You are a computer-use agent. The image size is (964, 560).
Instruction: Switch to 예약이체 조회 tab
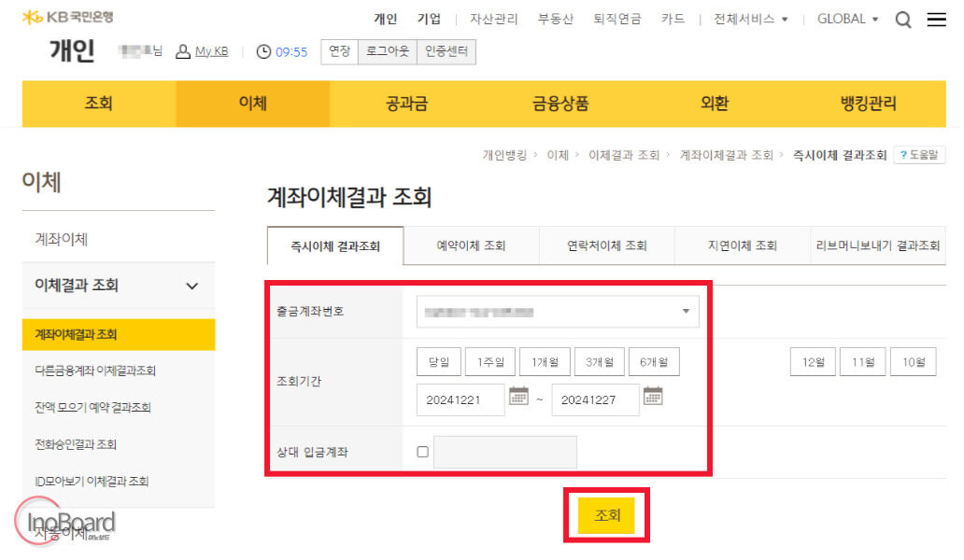tap(471, 245)
